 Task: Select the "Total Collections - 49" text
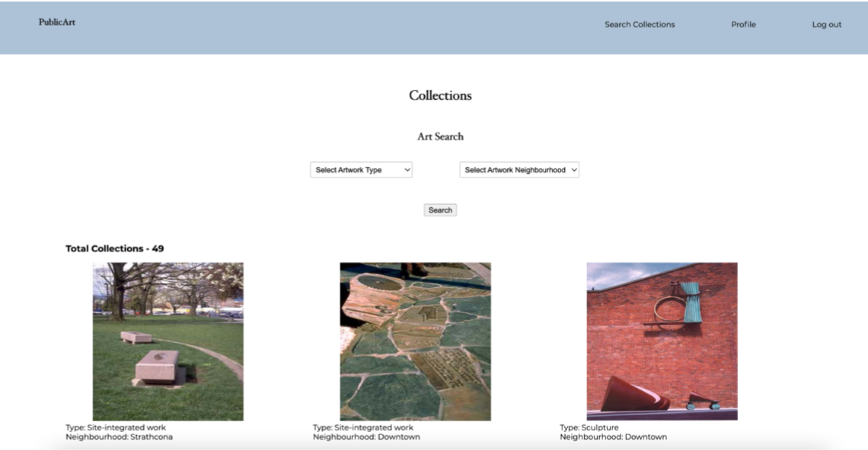click(x=115, y=248)
